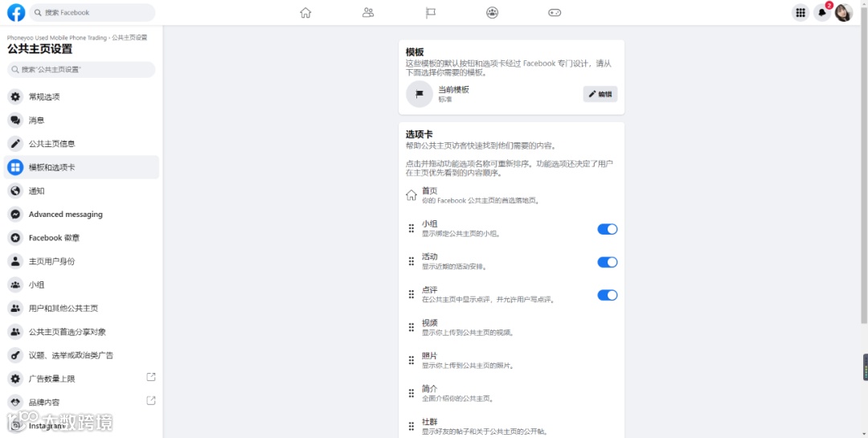
Task: Open external link icon for 品牌内容
Action: [150, 400]
